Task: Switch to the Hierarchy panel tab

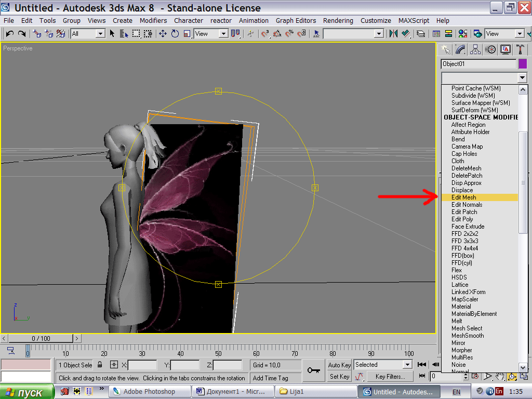Action: pos(475,49)
